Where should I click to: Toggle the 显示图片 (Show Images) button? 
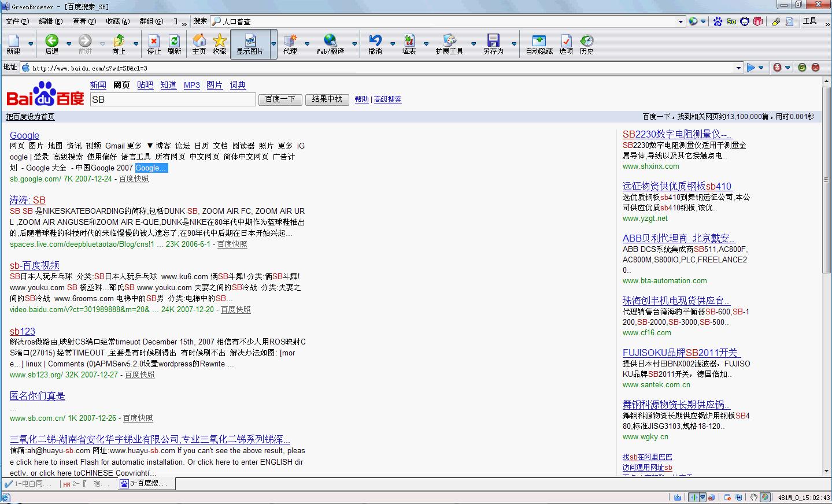tap(250, 44)
